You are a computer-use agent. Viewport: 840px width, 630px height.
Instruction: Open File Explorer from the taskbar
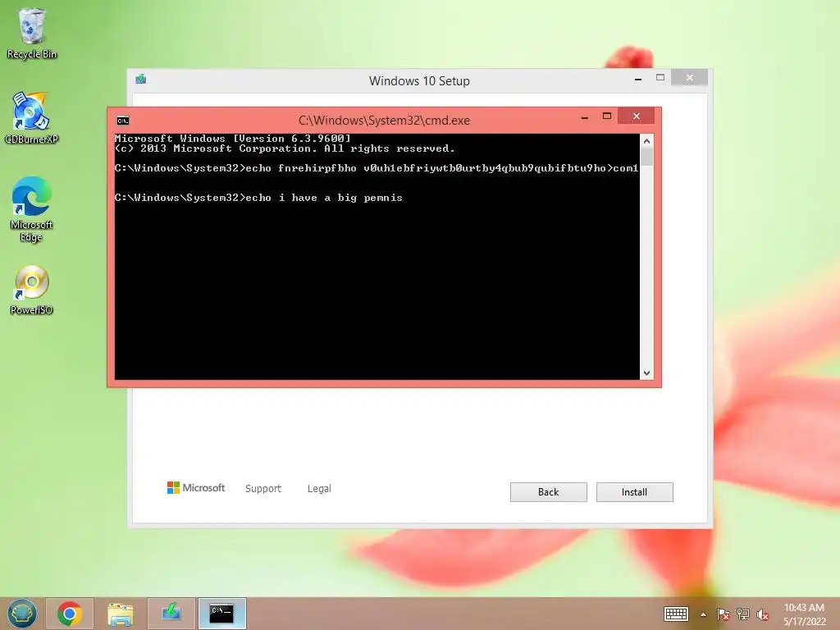pyautogui.click(x=120, y=614)
